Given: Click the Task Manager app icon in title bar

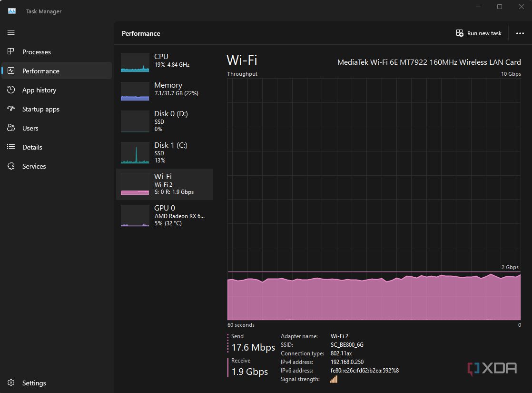Looking at the screenshot, I should pyautogui.click(x=12, y=11).
